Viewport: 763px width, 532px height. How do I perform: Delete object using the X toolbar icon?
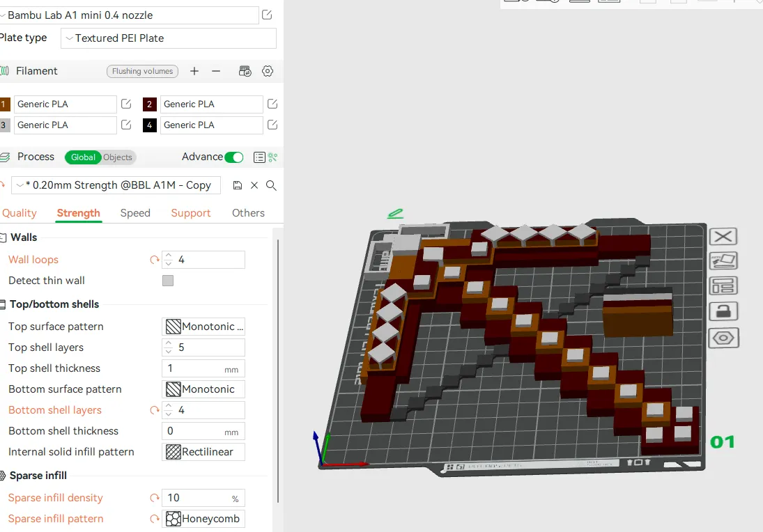[x=723, y=236]
